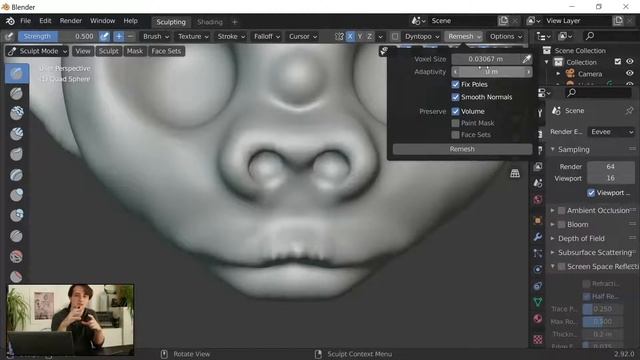Select the fourth sculpt brush in toolbar
This screenshot has height=360, width=640.
pos(16,134)
